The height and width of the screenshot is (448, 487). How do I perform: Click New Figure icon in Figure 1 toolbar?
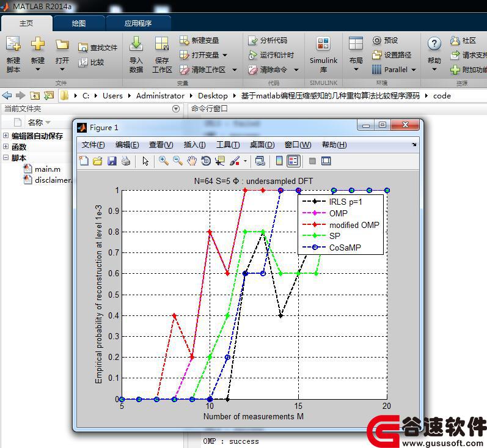84,161
